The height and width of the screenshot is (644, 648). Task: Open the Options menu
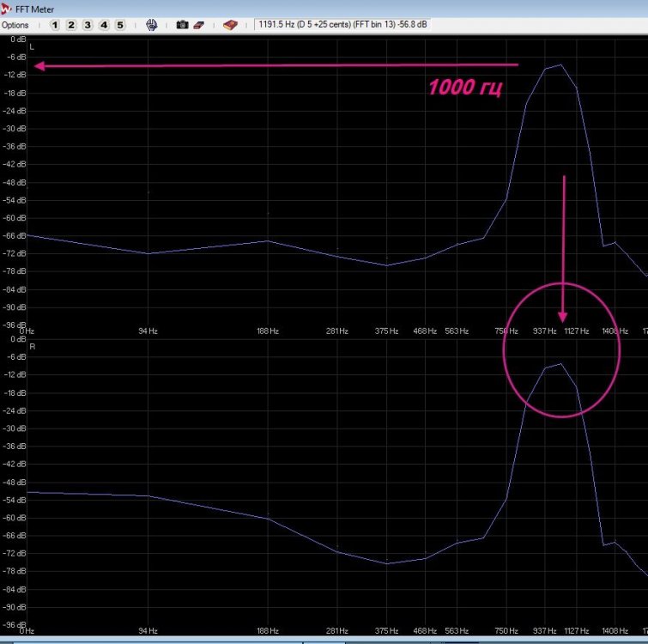tap(15, 25)
